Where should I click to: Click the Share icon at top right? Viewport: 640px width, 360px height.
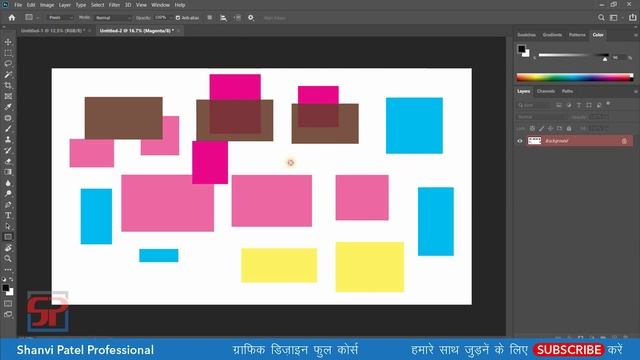point(632,17)
